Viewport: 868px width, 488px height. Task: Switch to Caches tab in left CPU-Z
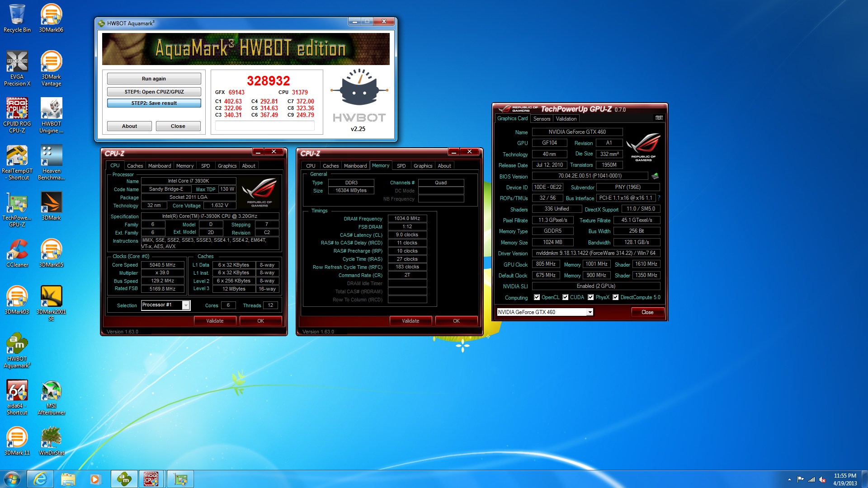pos(135,166)
